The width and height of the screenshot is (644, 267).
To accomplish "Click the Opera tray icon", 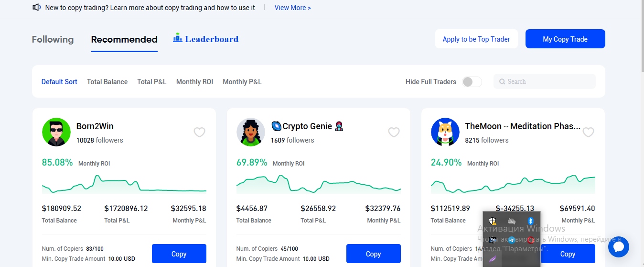I will tap(530, 240).
